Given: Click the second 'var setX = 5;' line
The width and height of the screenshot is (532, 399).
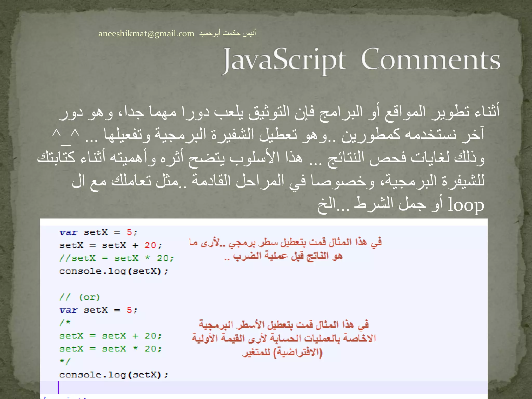Looking at the screenshot, I should coord(98,310).
